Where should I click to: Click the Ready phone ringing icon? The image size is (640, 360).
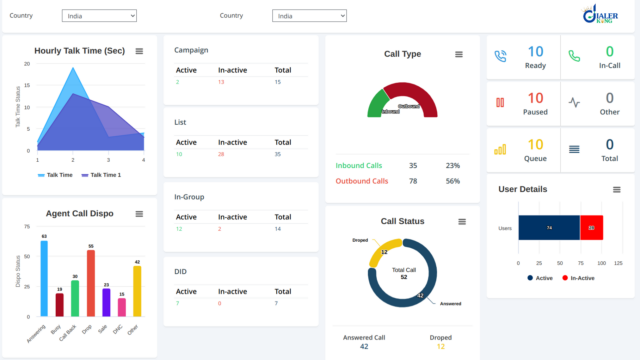(x=500, y=56)
